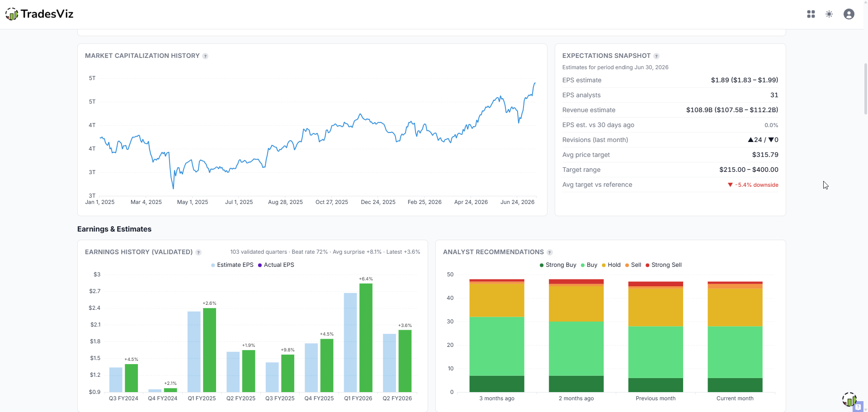
Task: Click help icon beside Expectations Snapshot
Action: coord(656,56)
